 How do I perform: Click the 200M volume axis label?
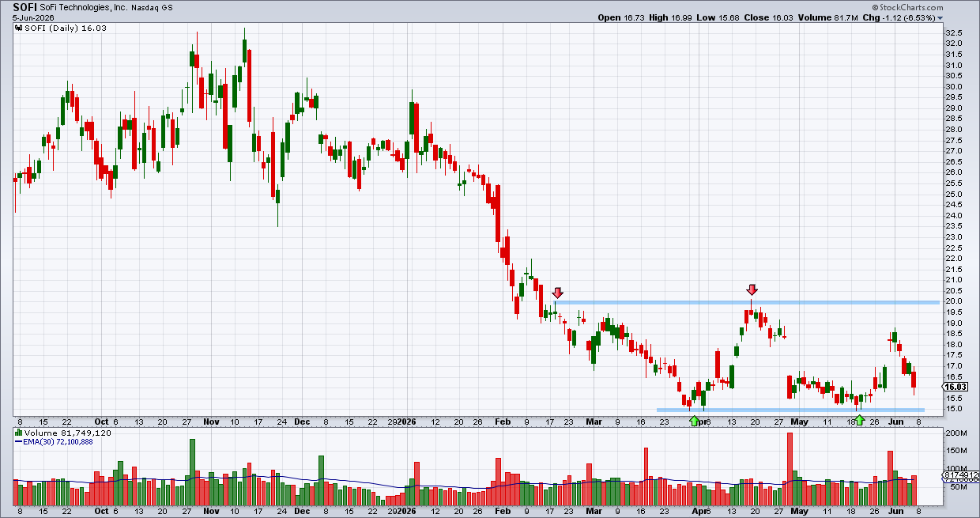coord(955,434)
